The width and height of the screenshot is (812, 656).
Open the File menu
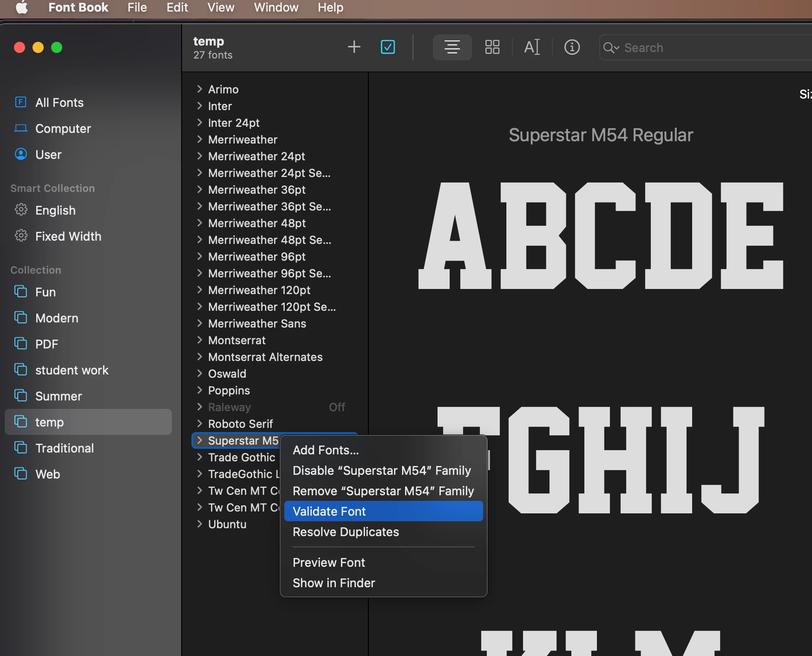point(137,7)
